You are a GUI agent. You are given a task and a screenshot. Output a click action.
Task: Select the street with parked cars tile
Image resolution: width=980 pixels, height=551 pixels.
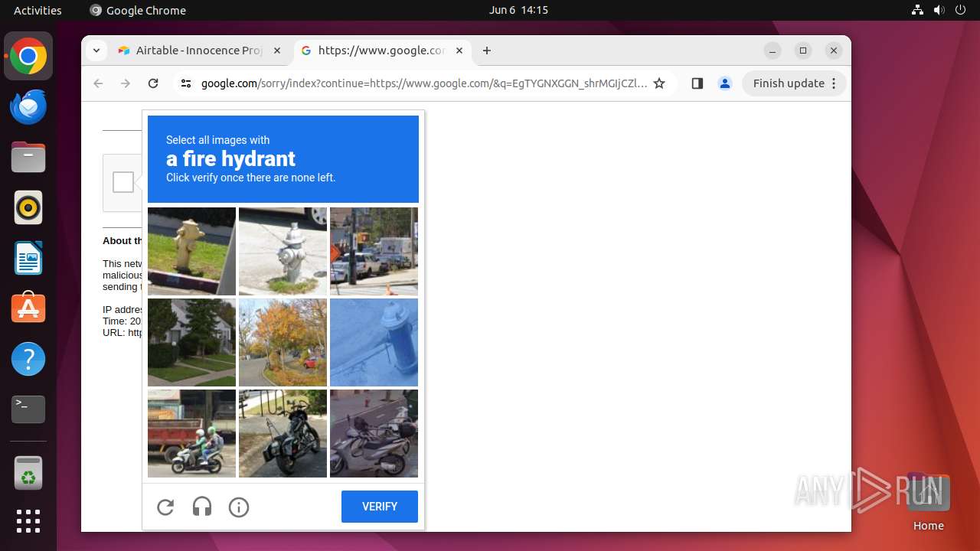(x=374, y=251)
